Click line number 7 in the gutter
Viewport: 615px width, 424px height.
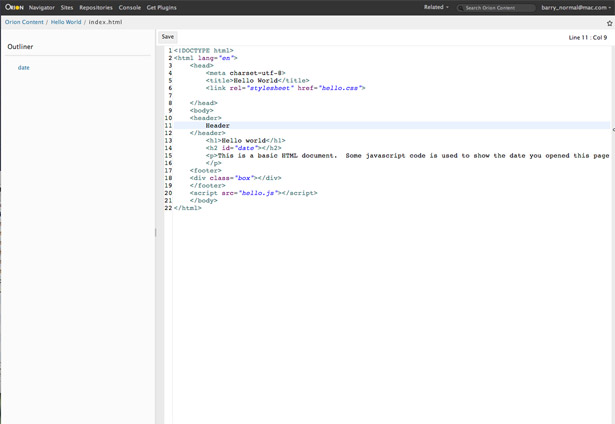[170, 95]
